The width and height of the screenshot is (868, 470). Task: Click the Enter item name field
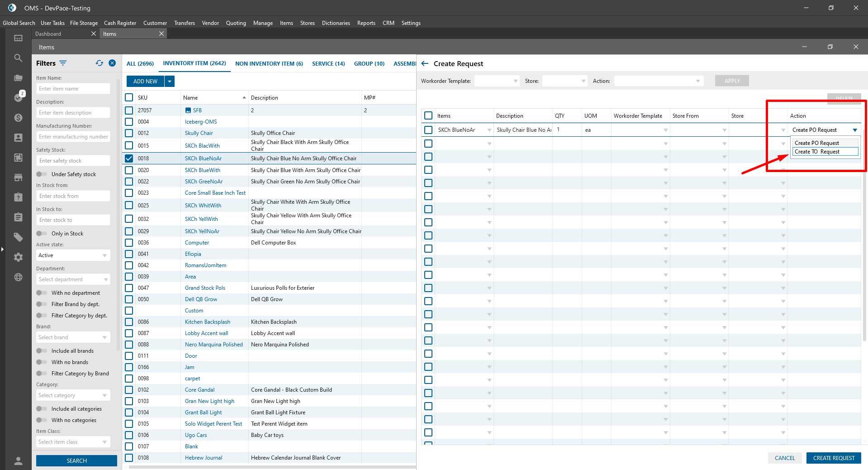click(x=73, y=89)
